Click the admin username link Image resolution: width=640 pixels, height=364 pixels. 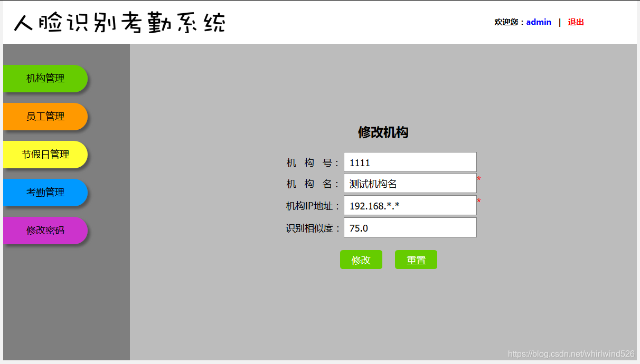[539, 22]
